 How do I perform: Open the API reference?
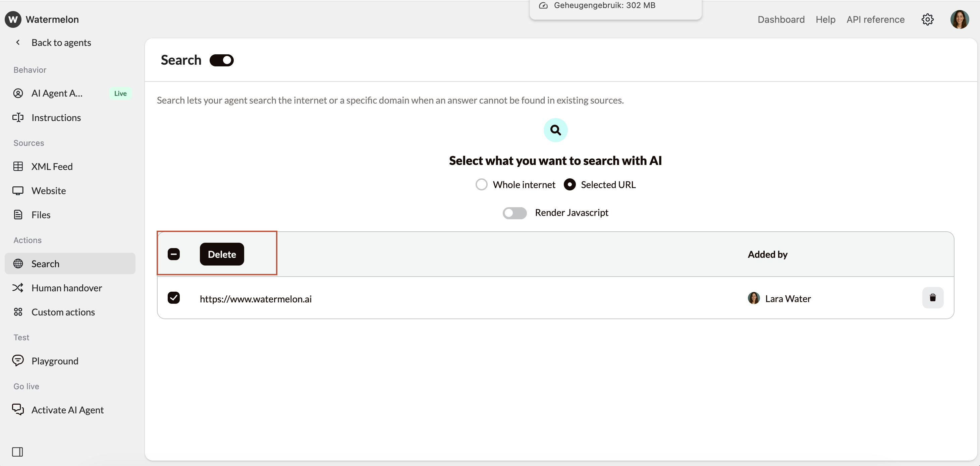[x=875, y=19]
